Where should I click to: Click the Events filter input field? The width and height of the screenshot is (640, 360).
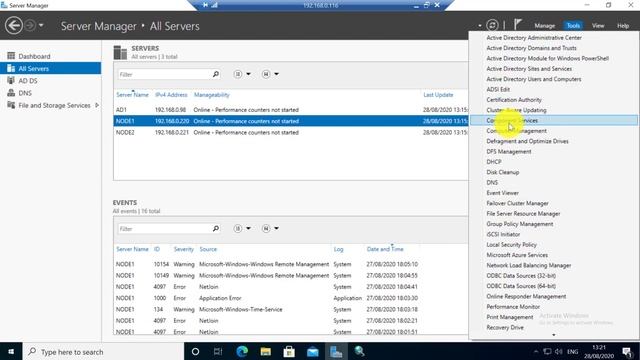pos(165,229)
